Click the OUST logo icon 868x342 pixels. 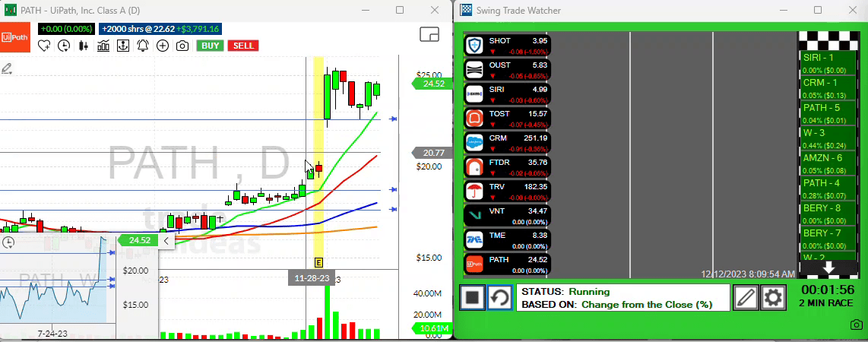475,70
